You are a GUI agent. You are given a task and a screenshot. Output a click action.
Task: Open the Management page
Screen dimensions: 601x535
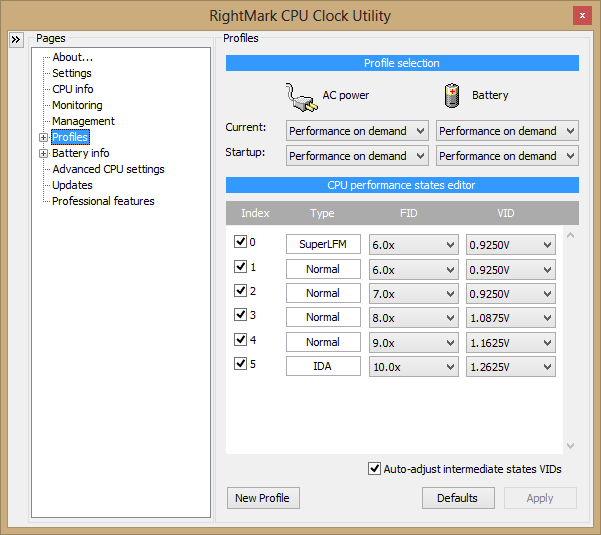[x=83, y=121]
